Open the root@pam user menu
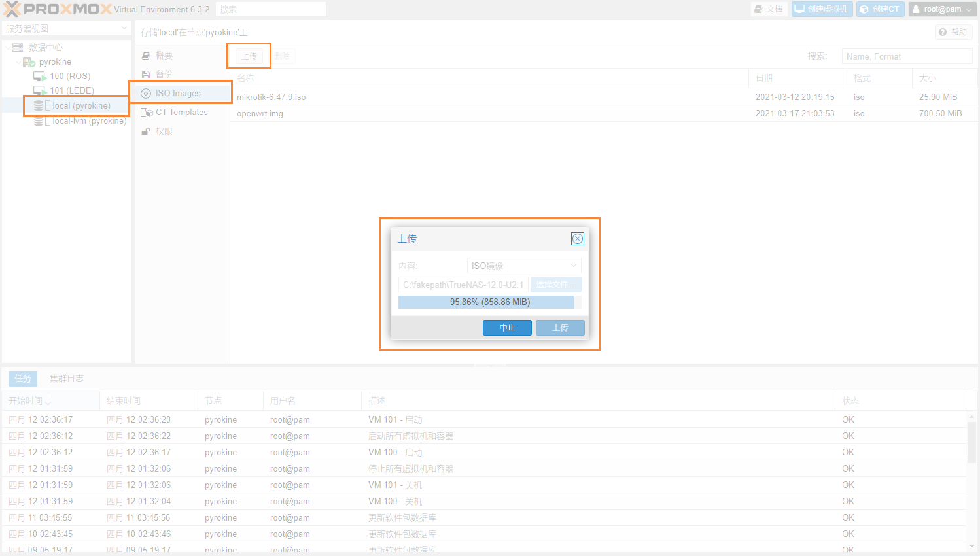The width and height of the screenshot is (980, 556). (943, 9)
